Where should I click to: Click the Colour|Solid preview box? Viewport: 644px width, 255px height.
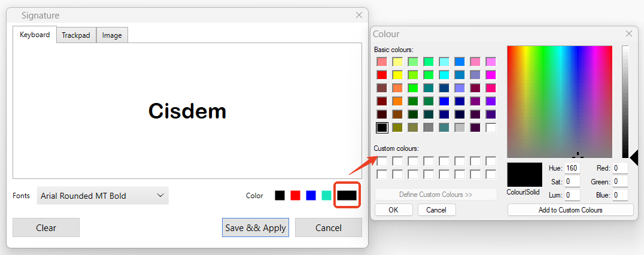click(x=524, y=175)
